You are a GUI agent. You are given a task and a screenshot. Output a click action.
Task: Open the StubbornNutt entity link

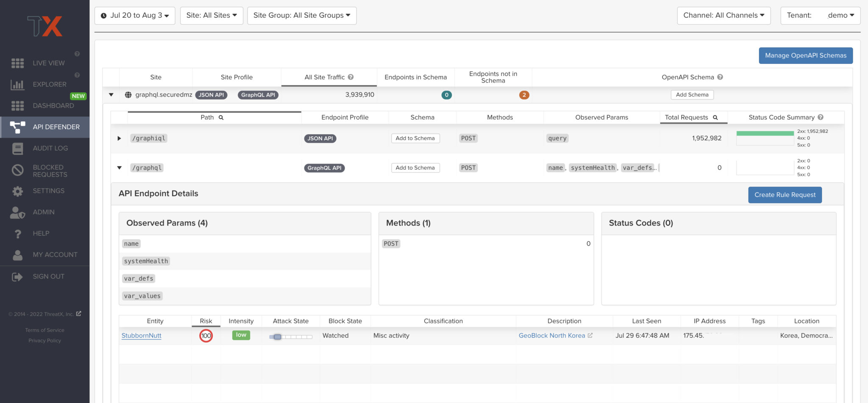tap(141, 335)
